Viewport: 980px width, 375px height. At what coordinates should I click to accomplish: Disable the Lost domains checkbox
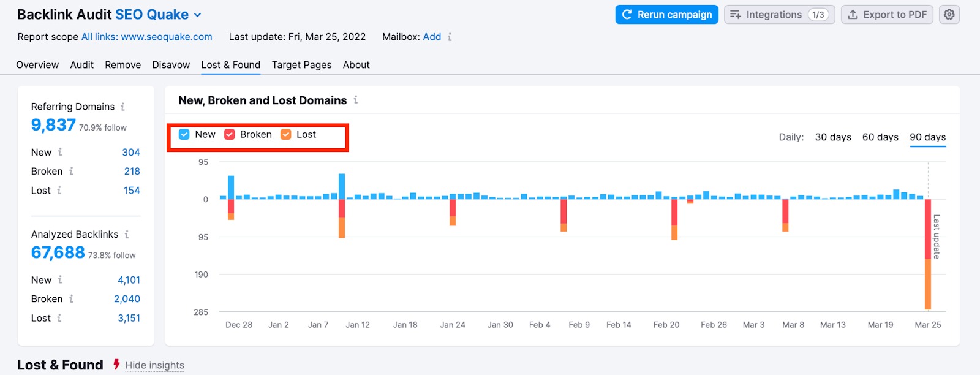pyautogui.click(x=286, y=135)
